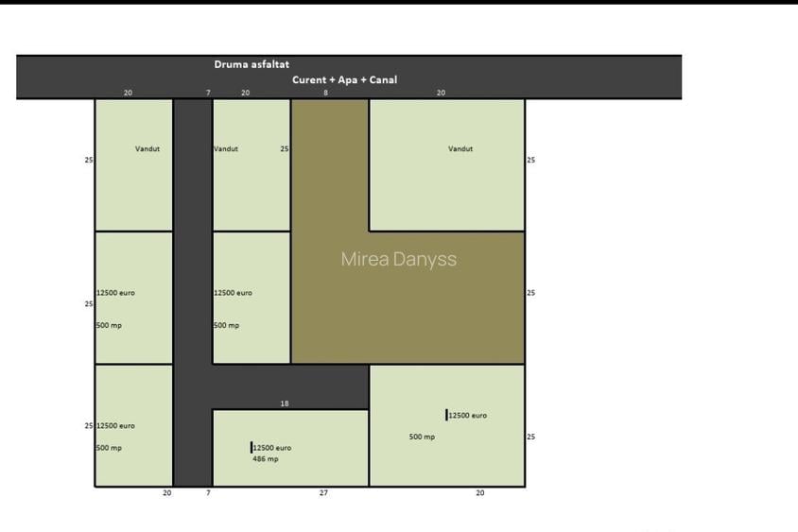Image resolution: width=798 pixels, height=532 pixels.
Task: Click "500 mp" in the bottom-right plot
Action: (422, 437)
